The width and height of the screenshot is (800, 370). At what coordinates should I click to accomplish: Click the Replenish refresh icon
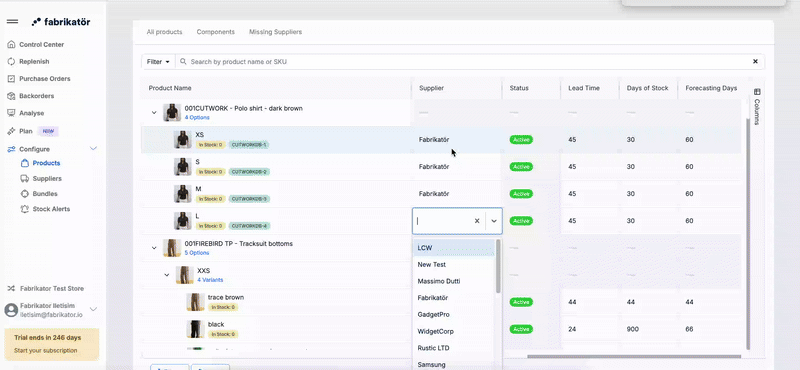coord(11,61)
